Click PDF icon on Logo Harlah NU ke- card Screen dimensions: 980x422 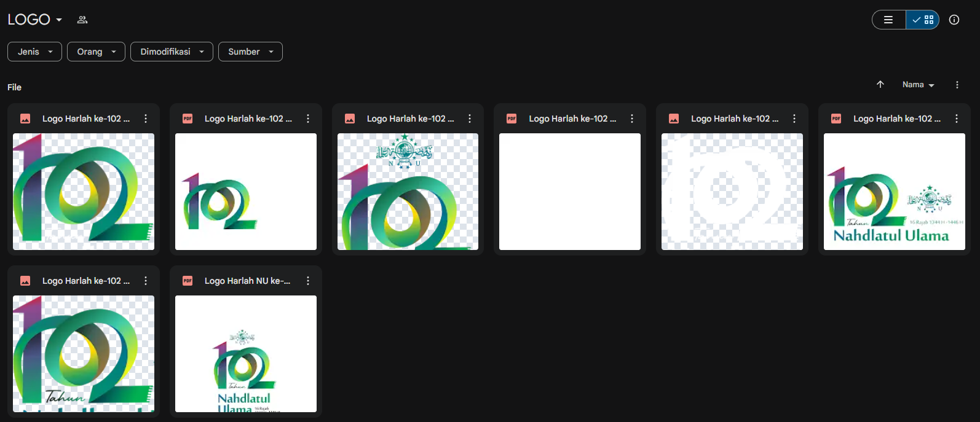(x=188, y=281)
